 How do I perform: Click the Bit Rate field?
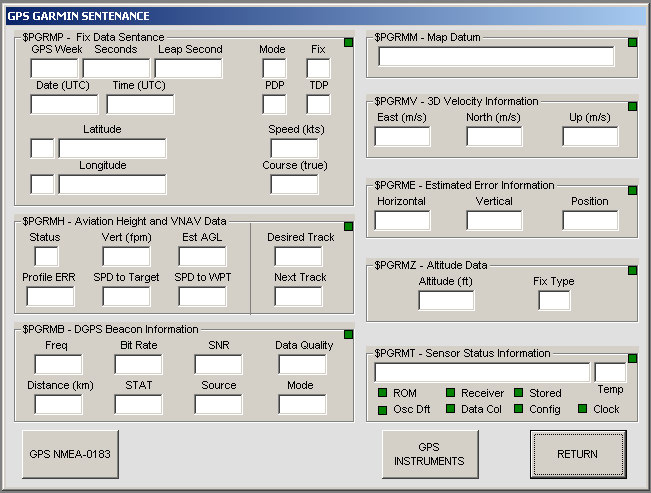click(x=138, y=364)
